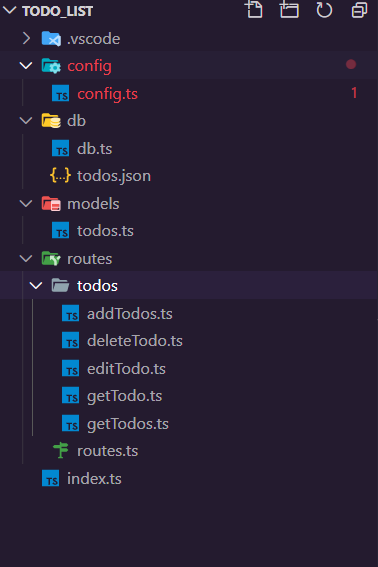Click the New File icon
This screenshot has height=567, width=378.
[x=254, y=9]
